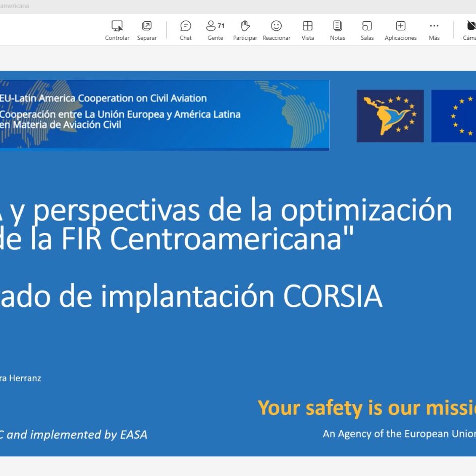Viewport: 476px width, 476px height.
Task: Open the meeting Chat panel
Action: click(186, 26)
